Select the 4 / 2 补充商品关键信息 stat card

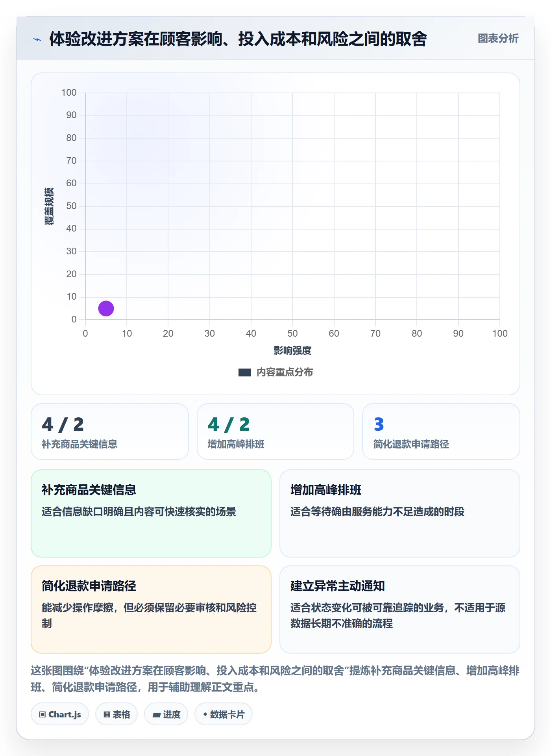coord(110,432)
